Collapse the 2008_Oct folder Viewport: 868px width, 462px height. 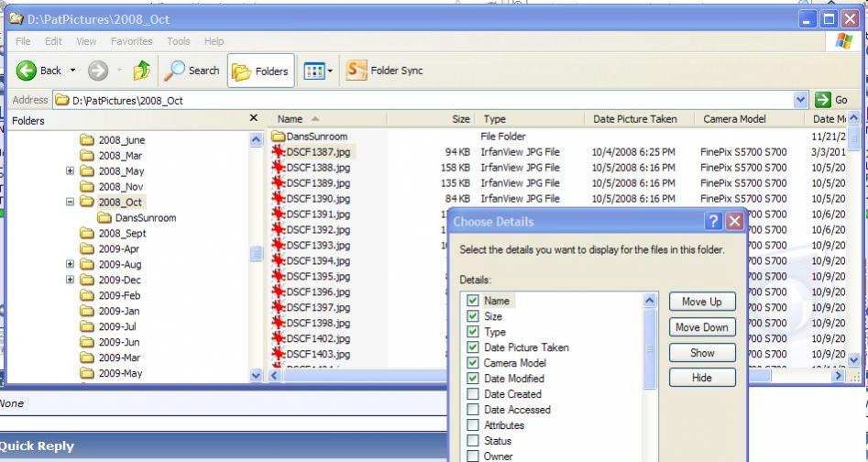tap(70, 202)
